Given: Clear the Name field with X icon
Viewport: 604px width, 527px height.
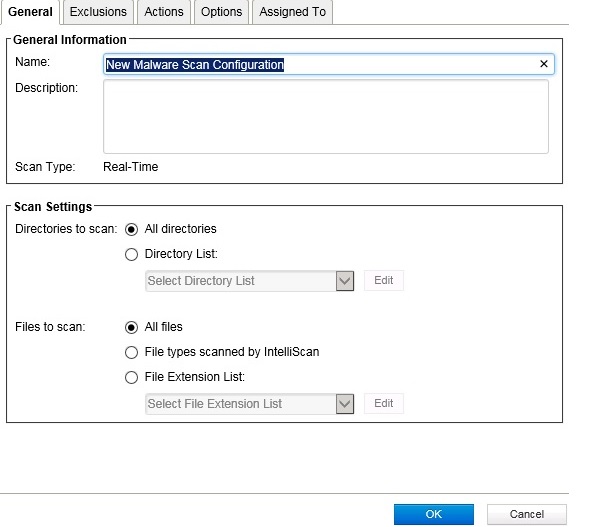Looking at the screenshot, I should [543, 64].
